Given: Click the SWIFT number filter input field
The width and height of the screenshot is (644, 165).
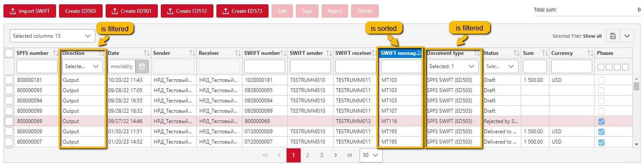Looking at the screenshot, I should coord(265,66).
